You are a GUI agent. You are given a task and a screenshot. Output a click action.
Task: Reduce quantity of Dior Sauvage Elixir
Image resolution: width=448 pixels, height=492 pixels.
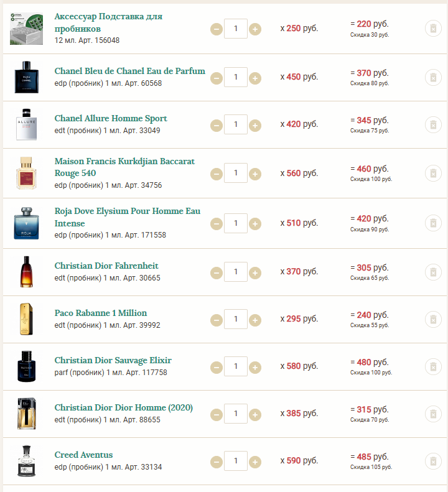pyautogui.click(x=217, y=368)
